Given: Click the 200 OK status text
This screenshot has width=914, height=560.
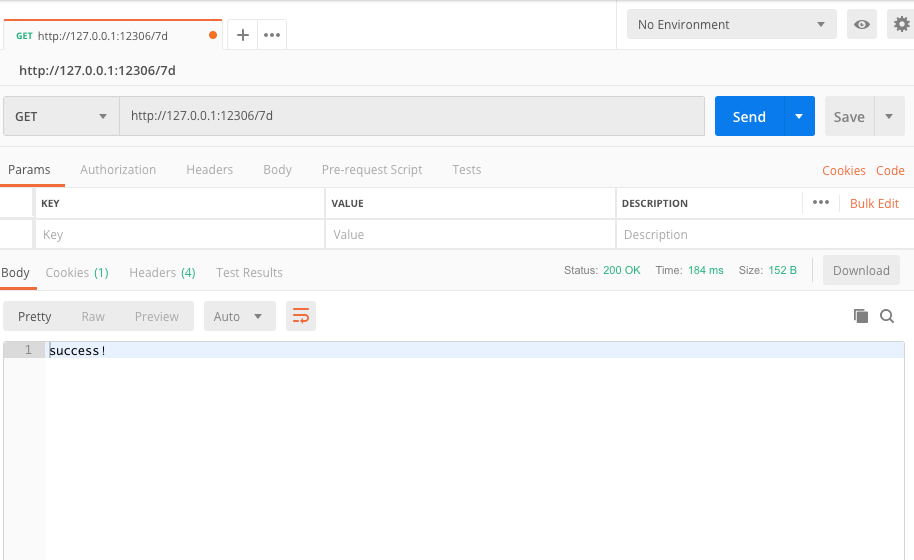Looking at the screenshot, I should [621, 270].
